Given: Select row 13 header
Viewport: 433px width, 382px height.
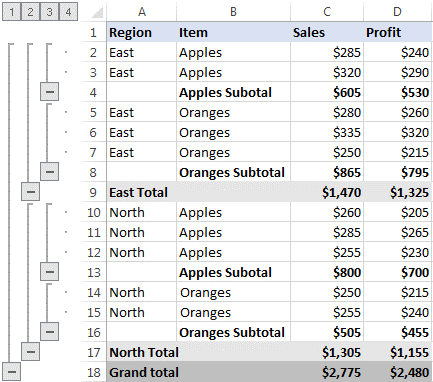Looking at the screenshot, I should coord(93,272).
